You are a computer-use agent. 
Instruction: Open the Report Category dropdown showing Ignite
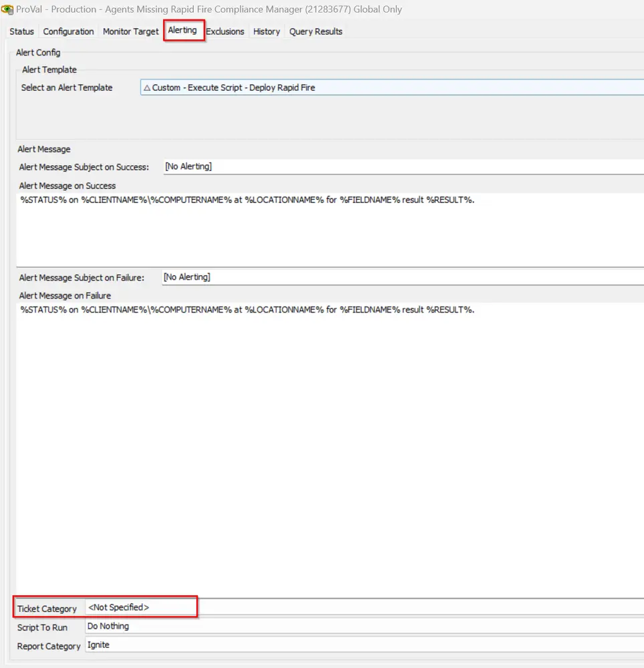365,645
